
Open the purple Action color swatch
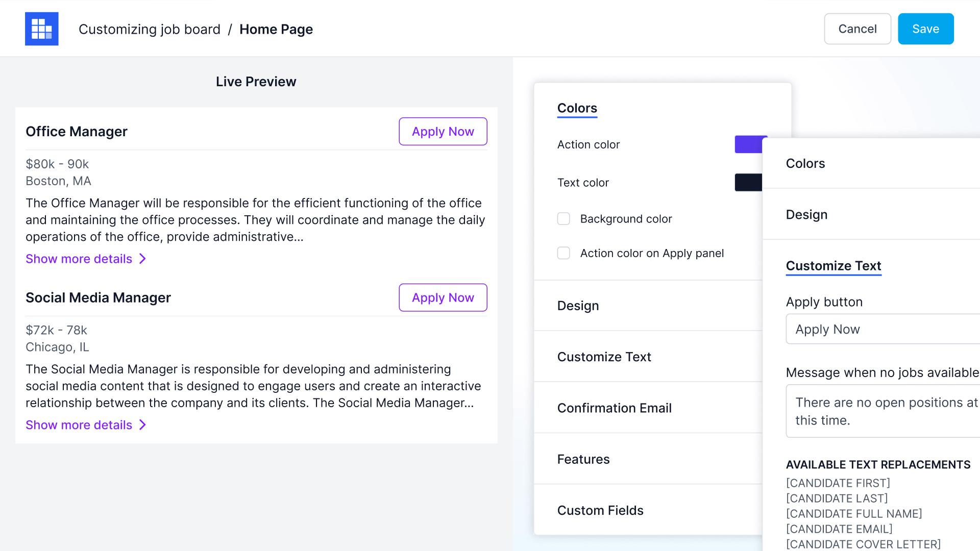point(748,144)
